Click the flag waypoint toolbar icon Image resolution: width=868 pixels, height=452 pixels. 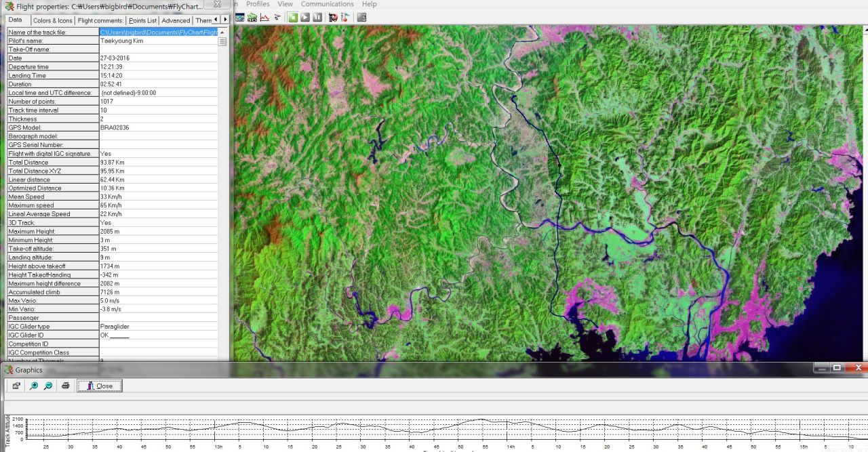[x=345, y=17]
